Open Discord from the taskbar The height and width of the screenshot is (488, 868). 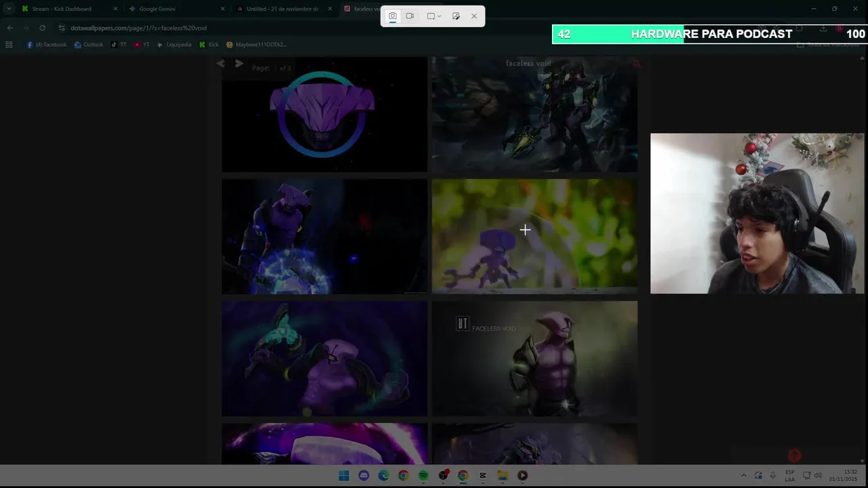point(363,476)
